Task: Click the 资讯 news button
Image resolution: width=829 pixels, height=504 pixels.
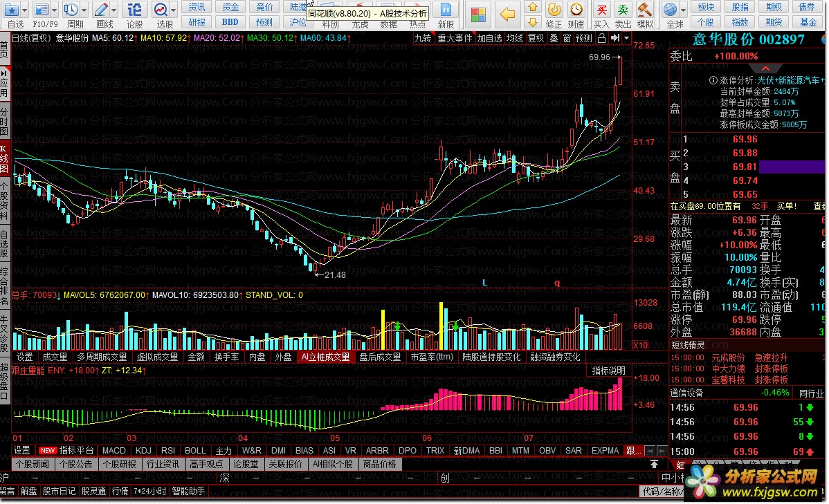Action: coord(197,7)
